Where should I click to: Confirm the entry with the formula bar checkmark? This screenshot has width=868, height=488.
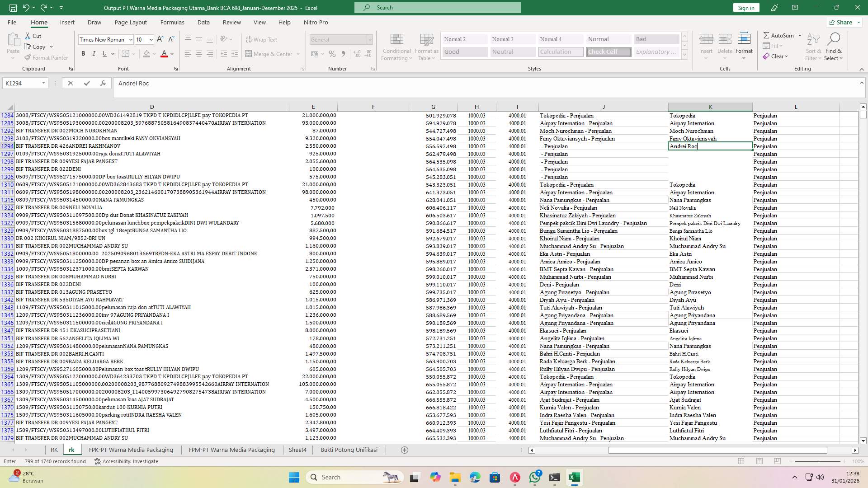87,83
